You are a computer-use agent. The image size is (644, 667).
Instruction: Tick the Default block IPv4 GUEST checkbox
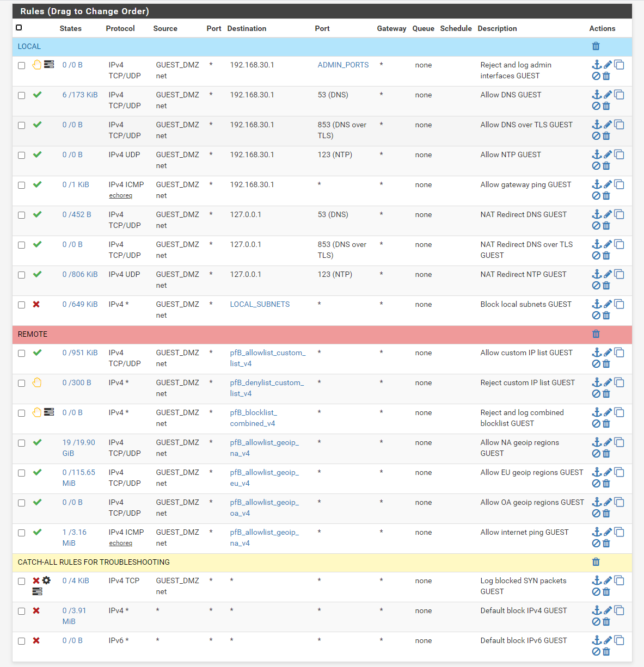21,611
